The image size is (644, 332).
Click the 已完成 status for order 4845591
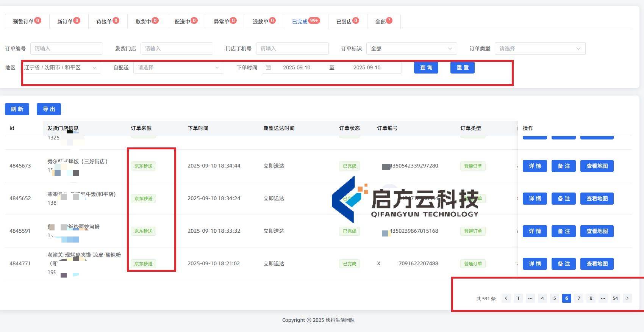point(349,231)
